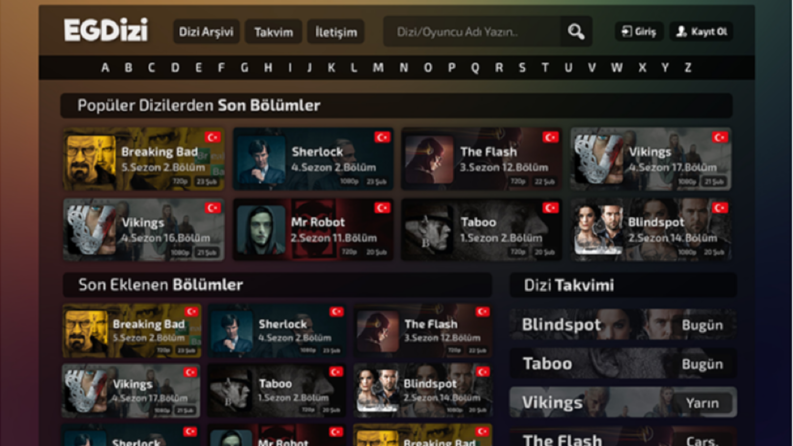793x446 pixels.
Task: Click Turkish flag on Mr Robot popular card
Action: [382, 208]
